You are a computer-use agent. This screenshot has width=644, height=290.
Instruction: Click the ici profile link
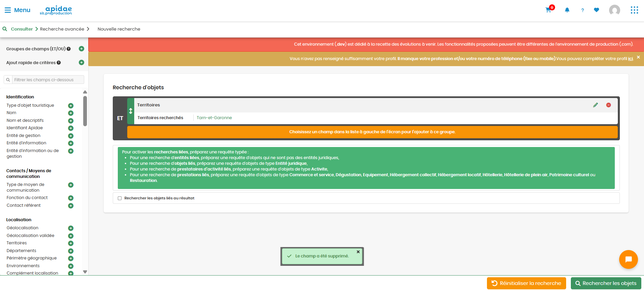pos(631,59)
